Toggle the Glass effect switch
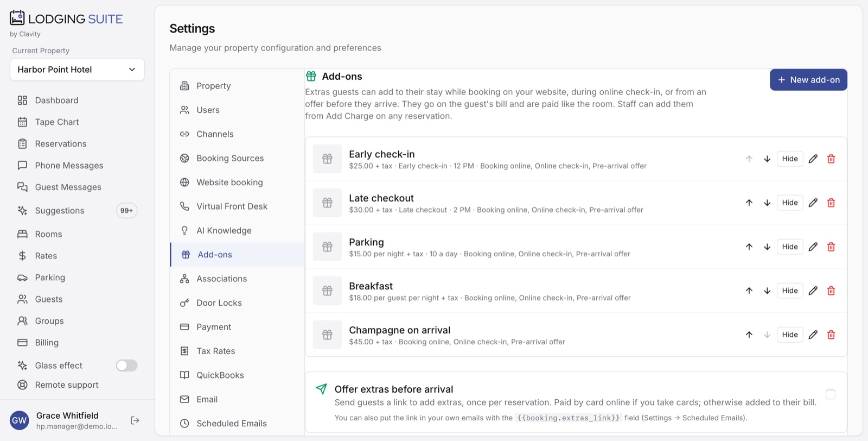868x441 pixels. click(126, 366)
